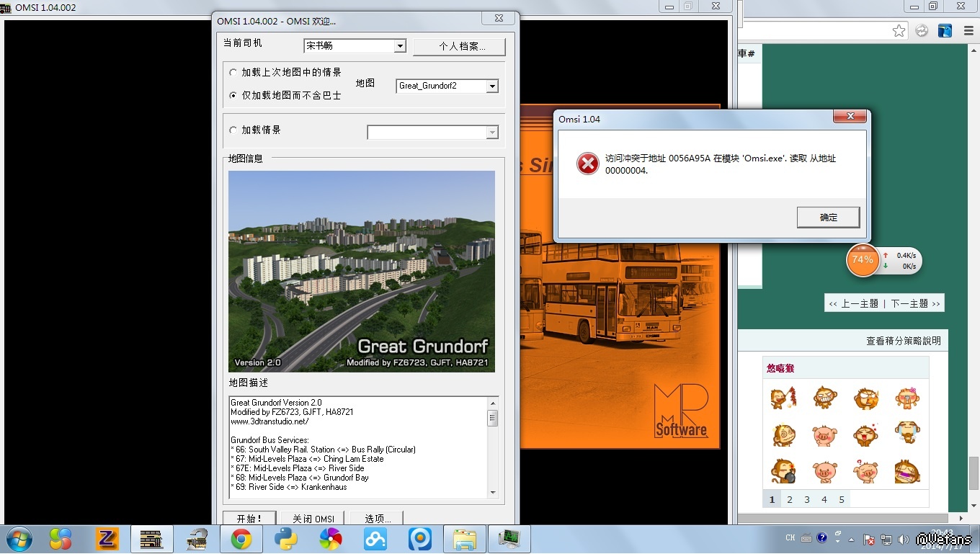980x554 pixels.
Task: Select 仅加载地图而不含巴士 radio option
Action: click(233, 95)
